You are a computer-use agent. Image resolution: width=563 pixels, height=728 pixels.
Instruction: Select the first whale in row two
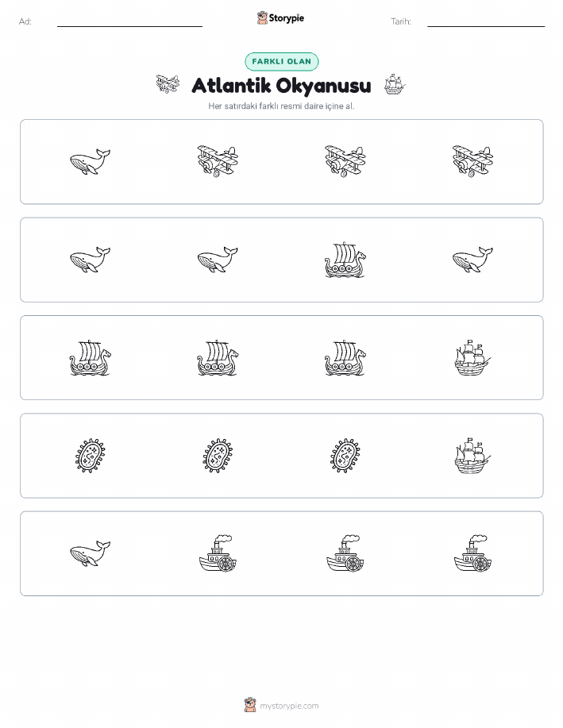[x=90, y=260]
